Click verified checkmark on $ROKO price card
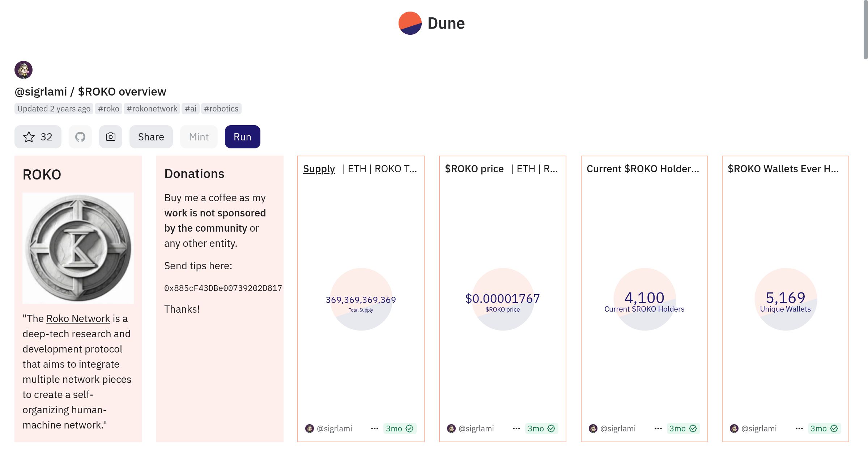868x456 pixels. pyautogui.click(x=551, y=428)
